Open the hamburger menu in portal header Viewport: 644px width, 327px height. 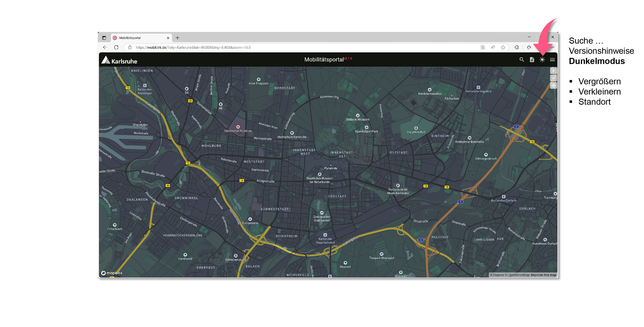(x=552, y=60)
